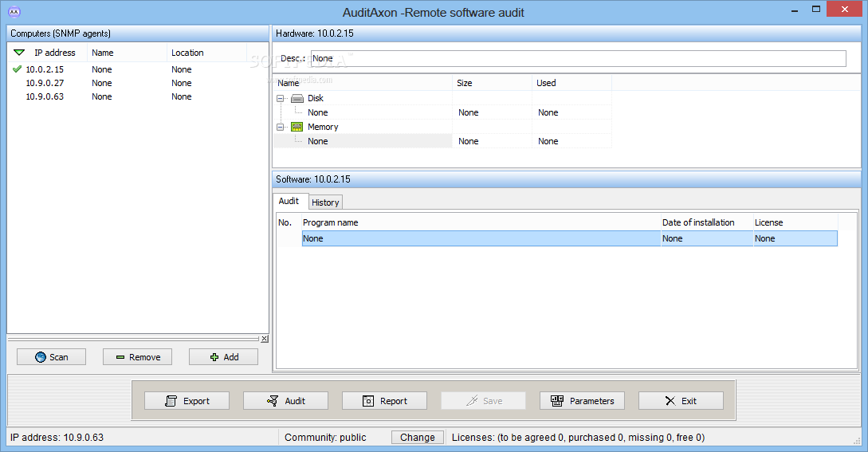This screenshot has width=868, height=452.
Task: Click the globe icon on the Scan button
Action: pos(41,357)
